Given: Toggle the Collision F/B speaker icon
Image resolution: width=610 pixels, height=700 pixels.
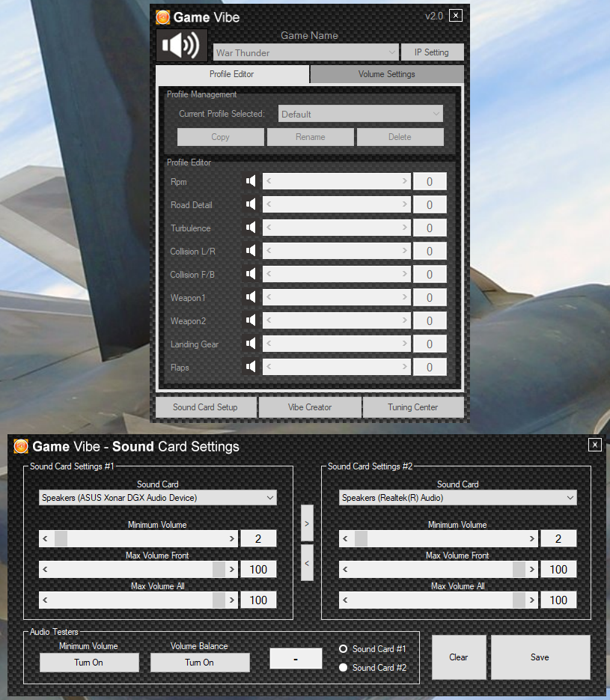Looking at the screenshot, I should pyautogui.click(x=251, y=274).
